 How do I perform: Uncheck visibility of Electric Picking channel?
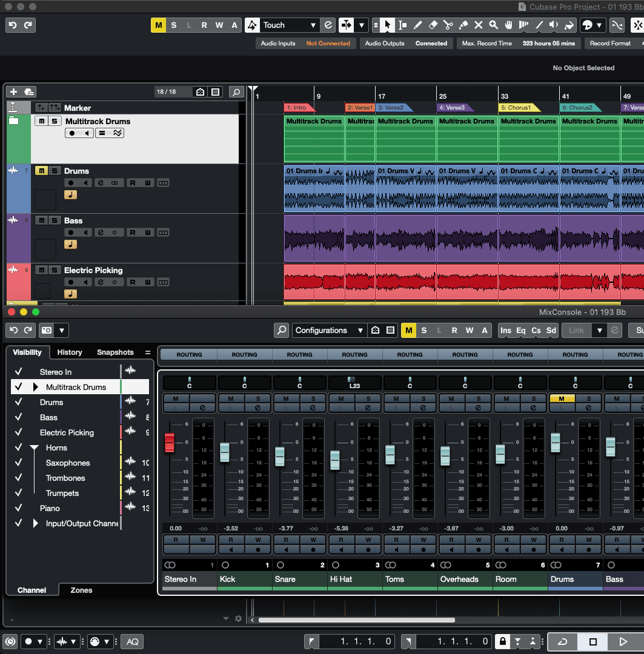coord(19,432)
